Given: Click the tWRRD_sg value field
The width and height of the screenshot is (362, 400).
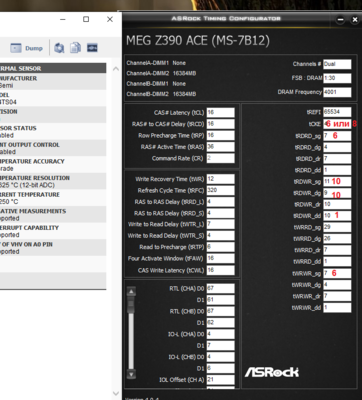Looking at the screenshot, I should point(337,227).
